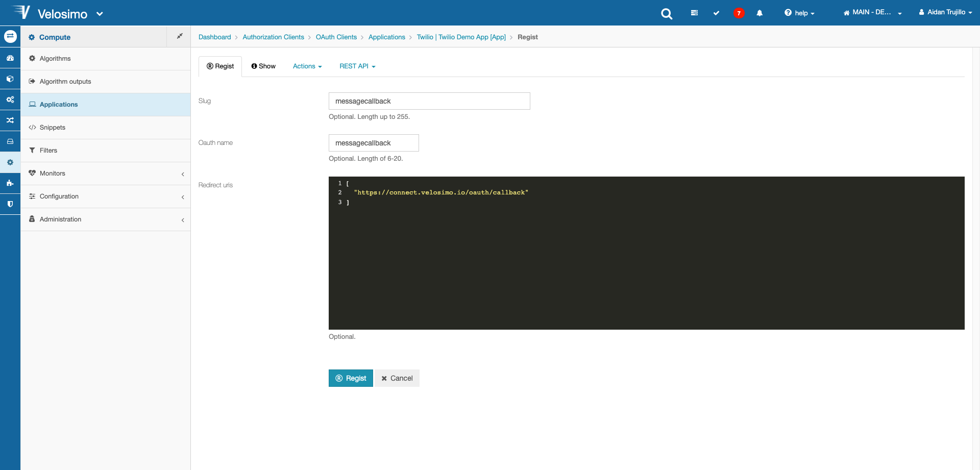This screenshot has width=980, height=470.
Task: Select the Regist tab
Action: pos(220,66)
